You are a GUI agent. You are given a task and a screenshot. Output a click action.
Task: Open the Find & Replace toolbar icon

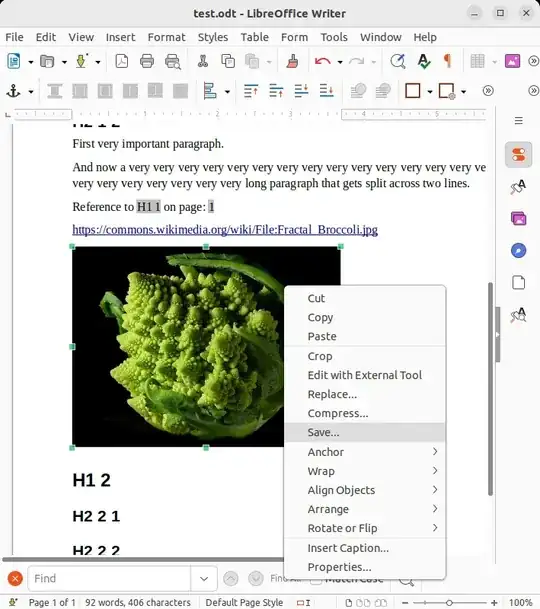pyautogui.click(x=397, y=61)
